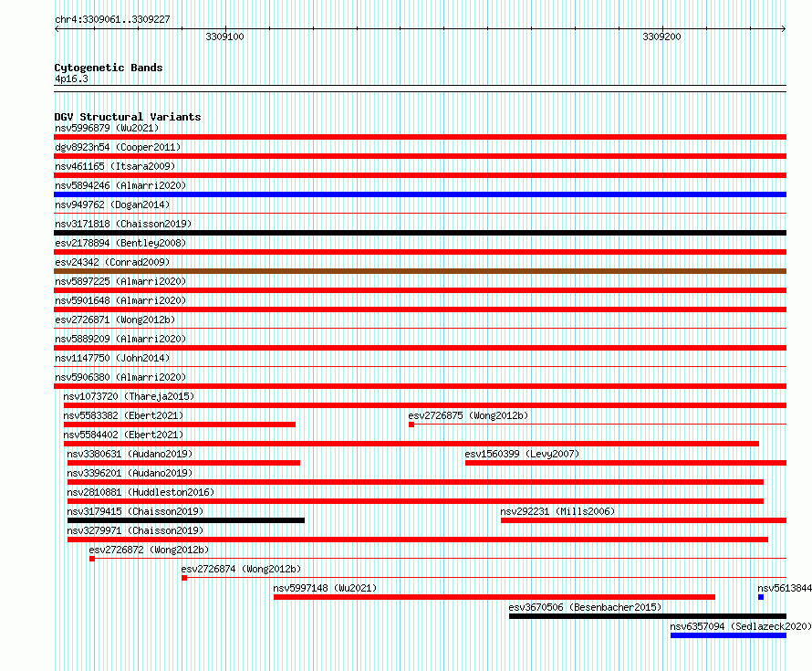Click nsv5897225 (Almarri2020) label
Screen dimensions: 812x671
pos(120,281)
